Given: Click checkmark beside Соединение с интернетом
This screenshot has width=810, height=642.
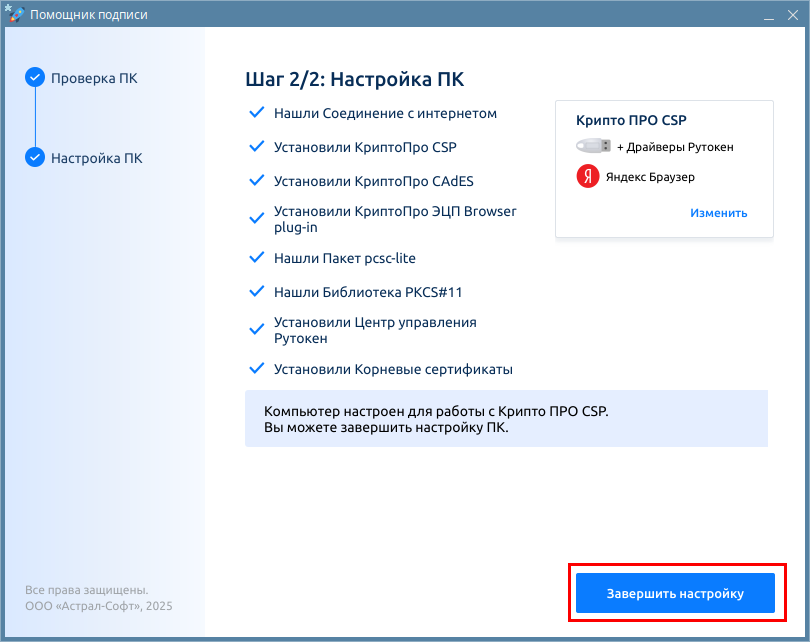Looking at the screenshot, I should [257, 113].
